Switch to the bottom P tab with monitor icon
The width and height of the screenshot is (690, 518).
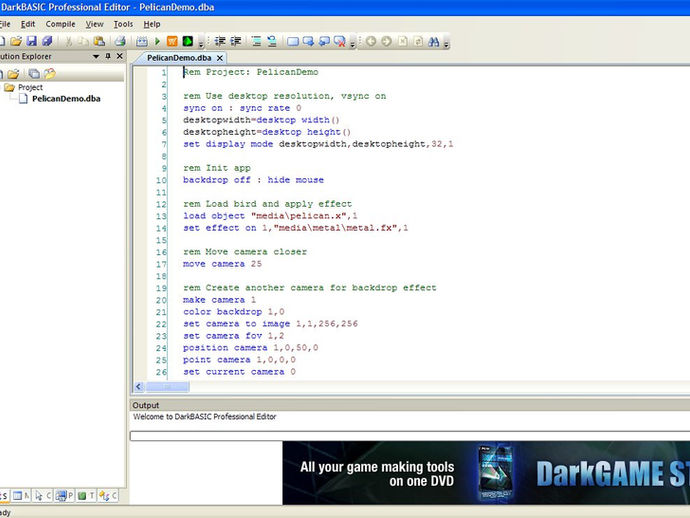65,496
